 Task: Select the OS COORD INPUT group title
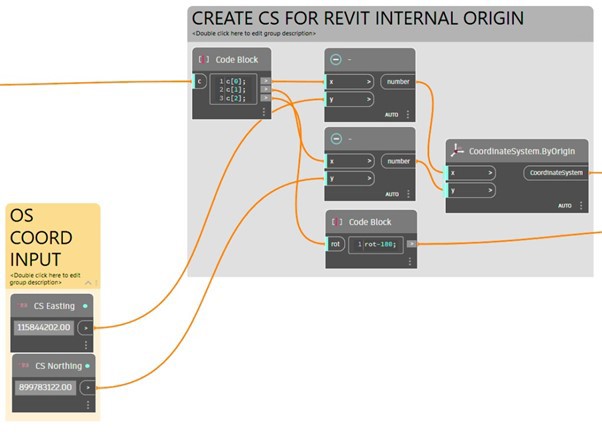[x=41, y=237]
